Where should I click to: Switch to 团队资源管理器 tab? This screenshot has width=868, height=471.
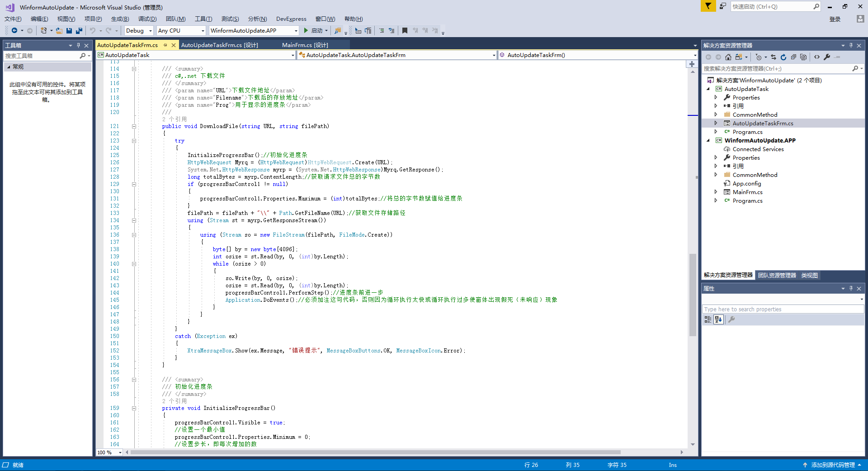point(777,275)
